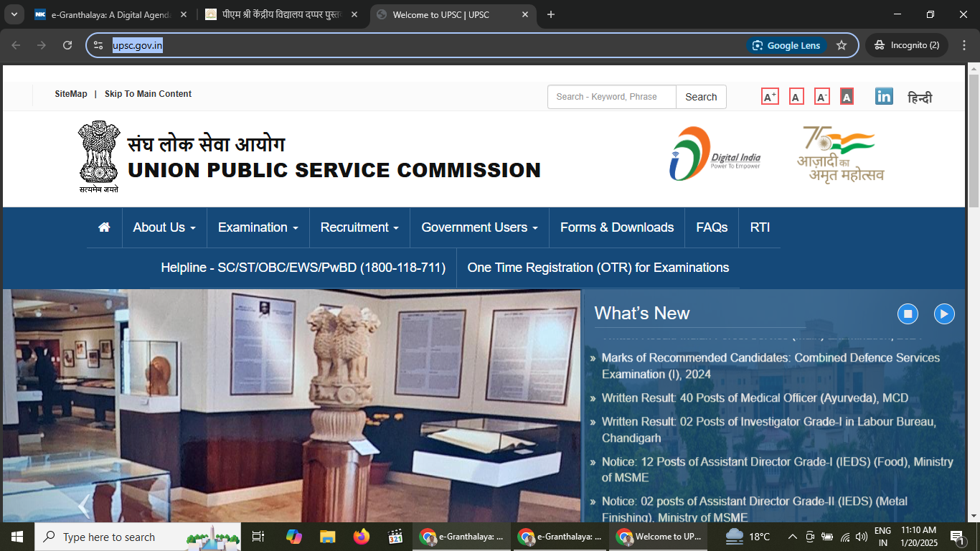Play the What's New ticker
The width and height of the screenshot is (980, 551).
pos(944,314)
